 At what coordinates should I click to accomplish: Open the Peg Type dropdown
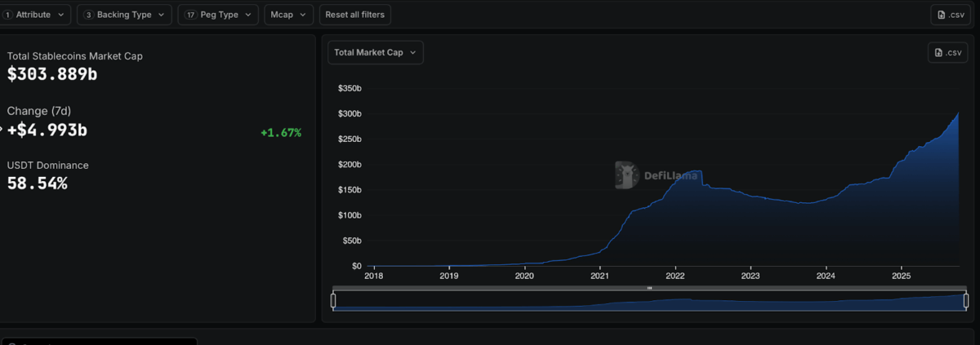217,15
